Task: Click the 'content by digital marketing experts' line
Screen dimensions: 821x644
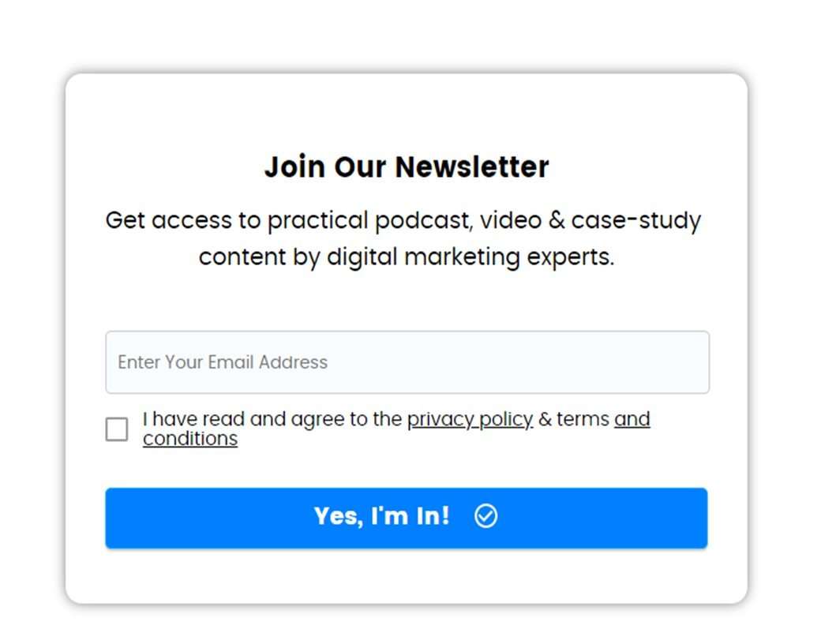Action: (x=407, y=257)
